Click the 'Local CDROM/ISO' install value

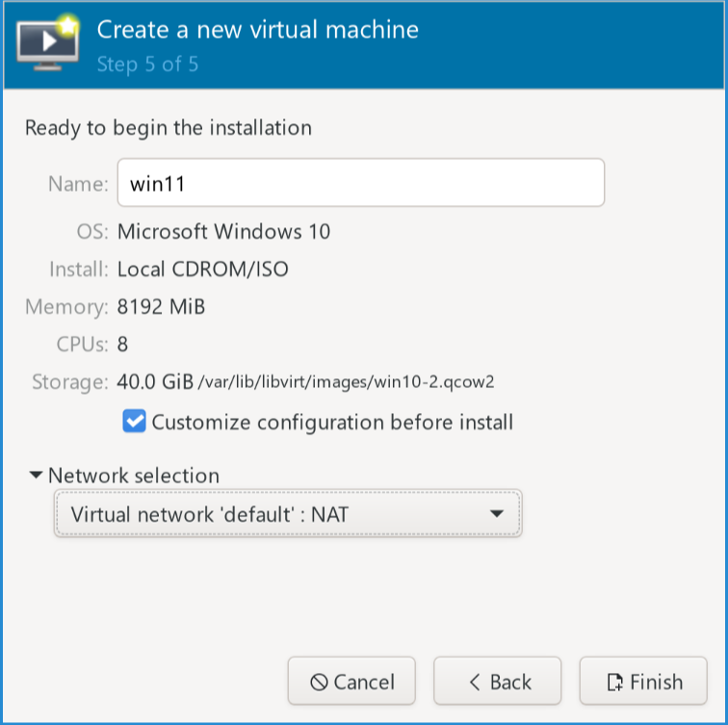tap(202, 270)
